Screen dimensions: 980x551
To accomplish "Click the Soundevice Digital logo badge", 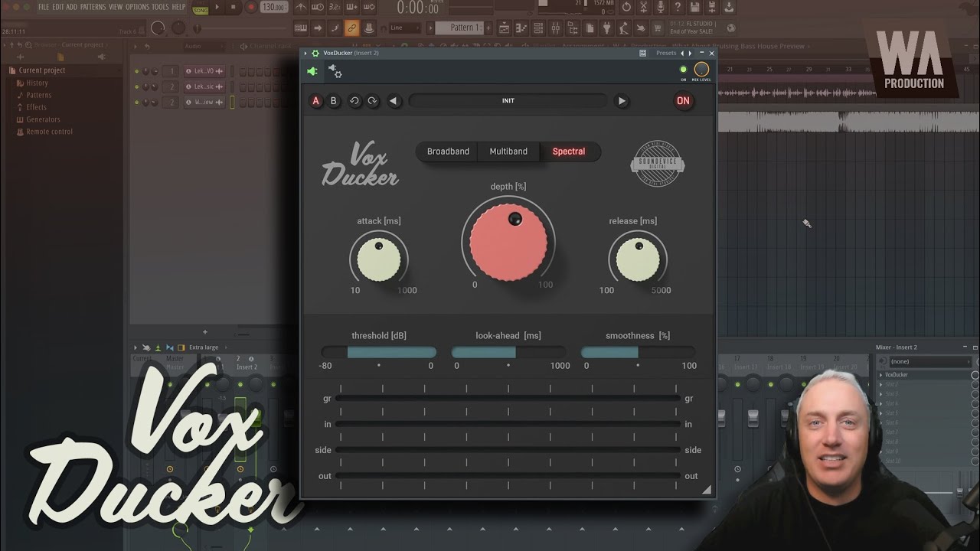I will click(658, 162).
